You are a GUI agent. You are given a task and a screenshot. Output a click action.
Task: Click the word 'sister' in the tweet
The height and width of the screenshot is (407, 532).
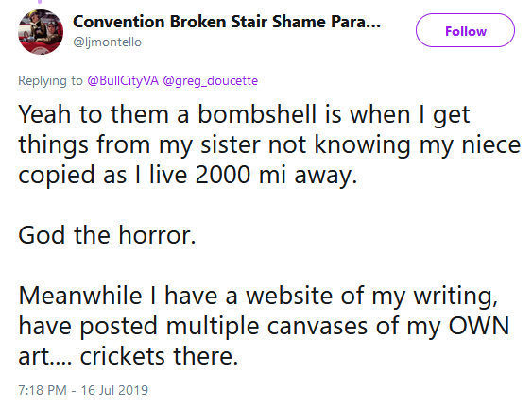point(230,144)
